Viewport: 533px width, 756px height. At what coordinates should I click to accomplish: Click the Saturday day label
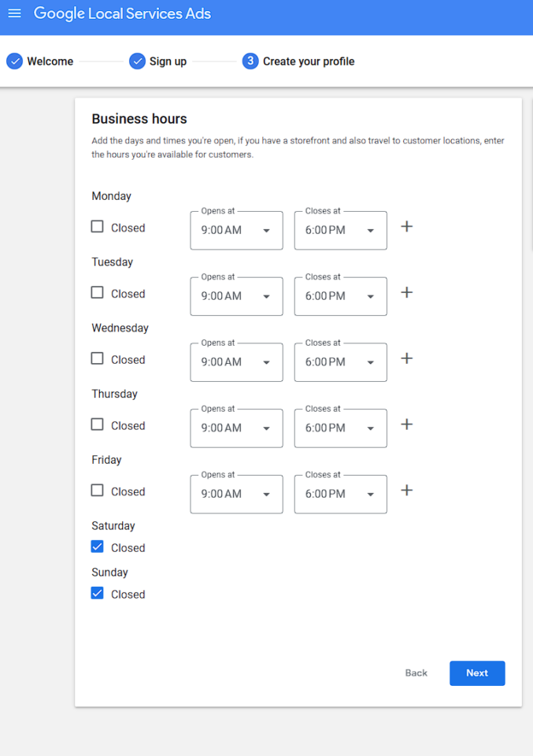pyautogui.click(x=113, y=525)
